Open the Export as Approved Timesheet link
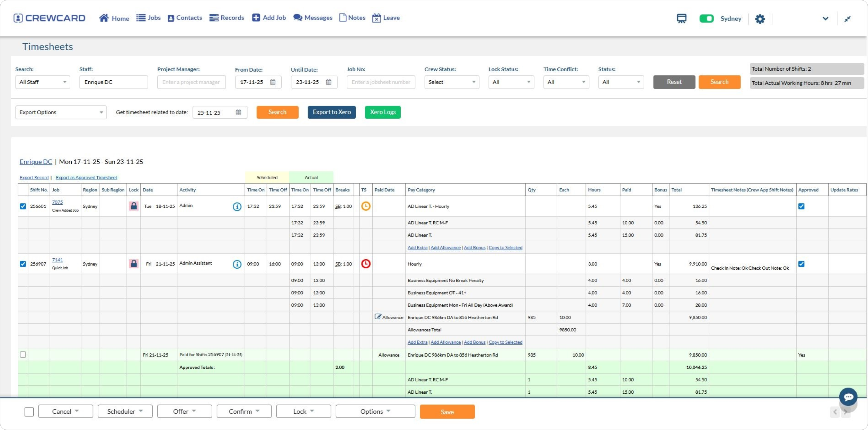The image size is (868, 430). click(86, 178)
